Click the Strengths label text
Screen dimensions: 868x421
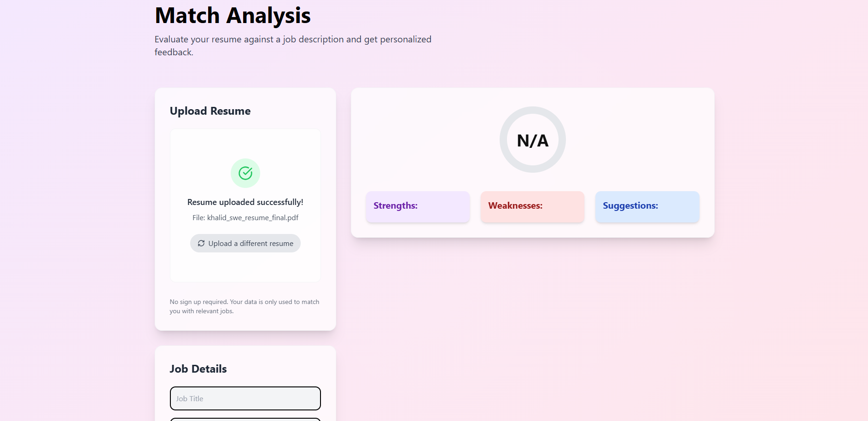(x=396, y=205)
